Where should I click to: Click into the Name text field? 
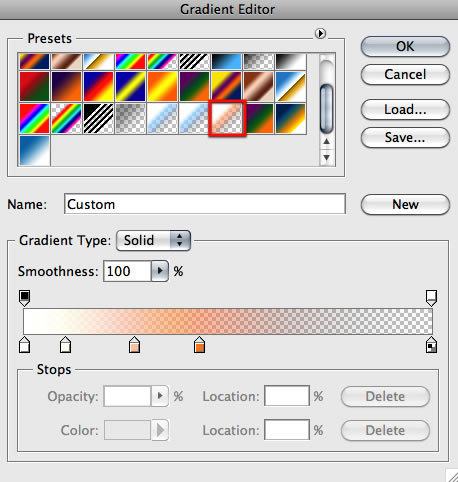click(x=205, y=204)
